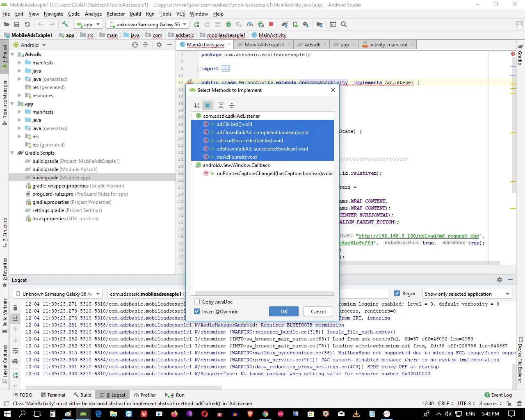Screen dimensions: 525x420
Task: Click the debug app bug icon
Action: point(228,25)
